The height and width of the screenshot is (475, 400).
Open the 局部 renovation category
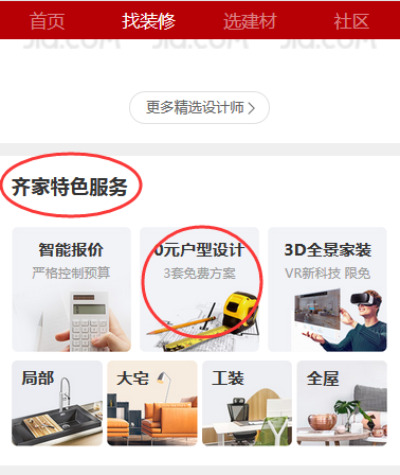pos(57,403)
